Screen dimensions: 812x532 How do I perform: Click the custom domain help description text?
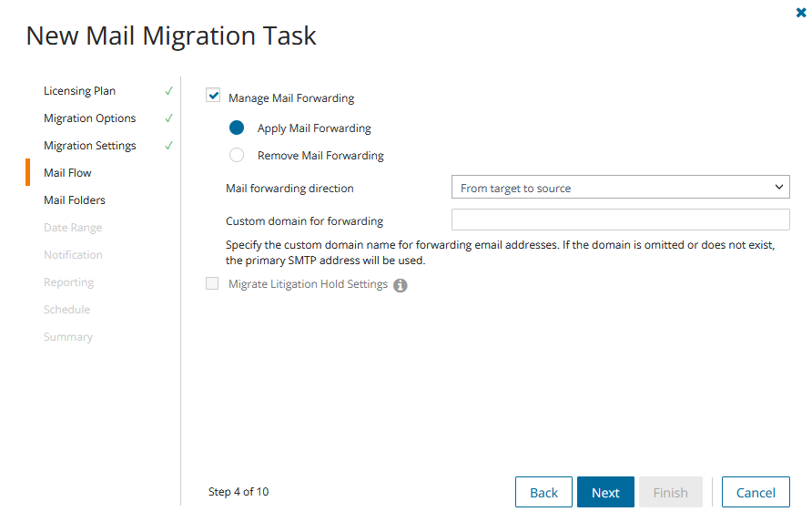pos(501,252)
